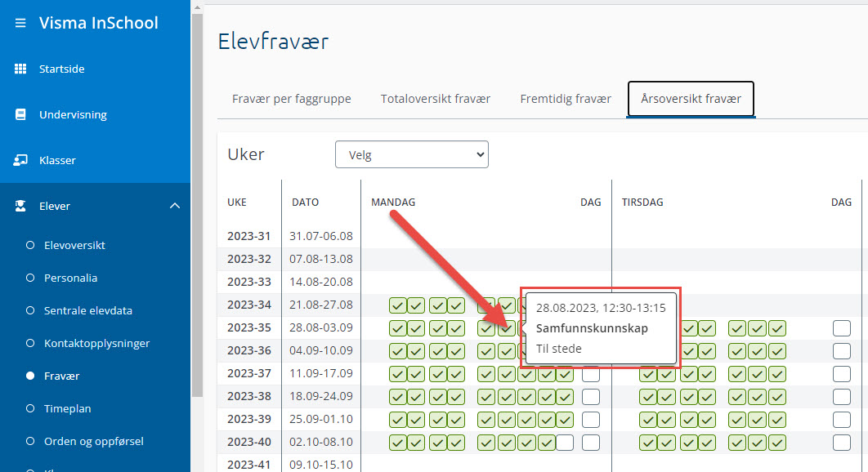This screenshot has width=868, height=472.
Task: Select week 2023-32 in the table
Action: [249, 259]
